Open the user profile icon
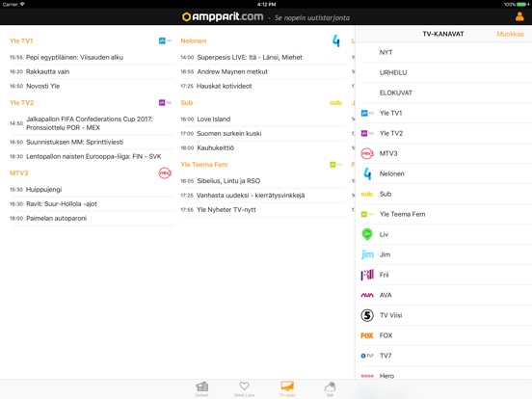 (x=519, y=16)
